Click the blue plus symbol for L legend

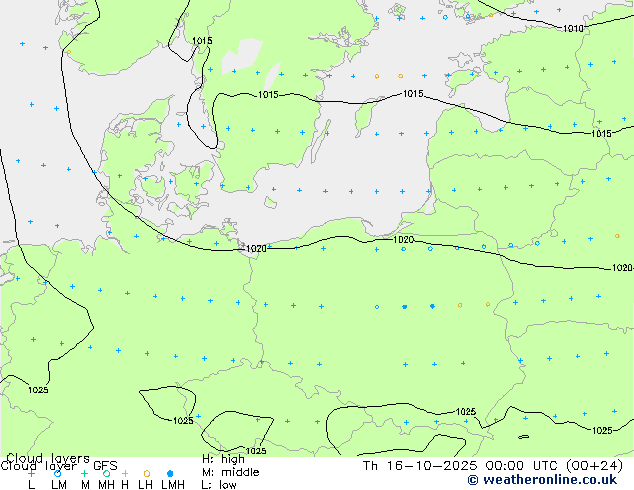click(31, 473)
